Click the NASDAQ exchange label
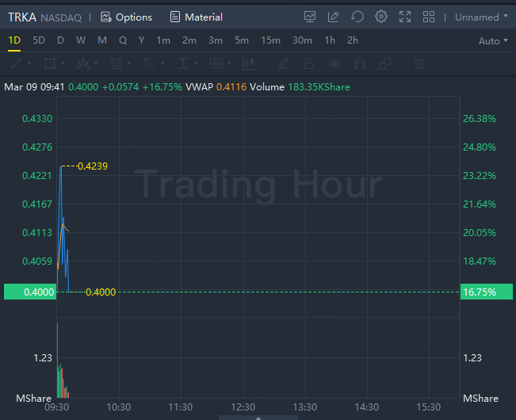This screenshot has width=516, height=420. 61,17
